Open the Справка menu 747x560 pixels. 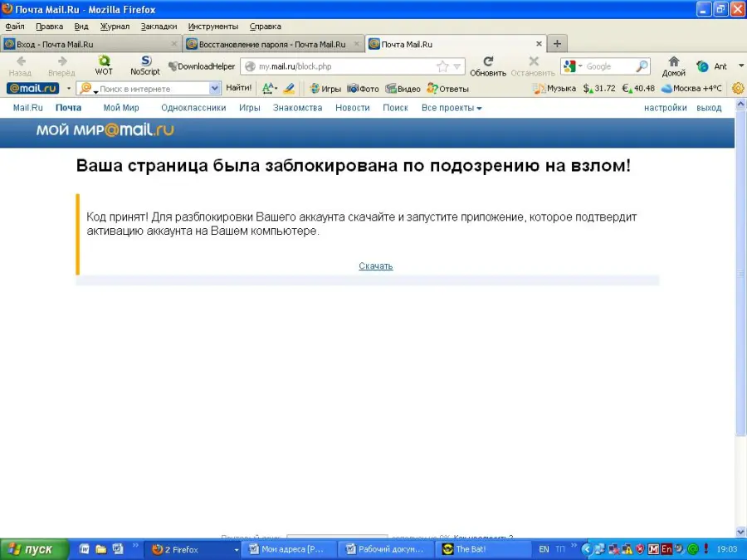(x=266, y=27)
